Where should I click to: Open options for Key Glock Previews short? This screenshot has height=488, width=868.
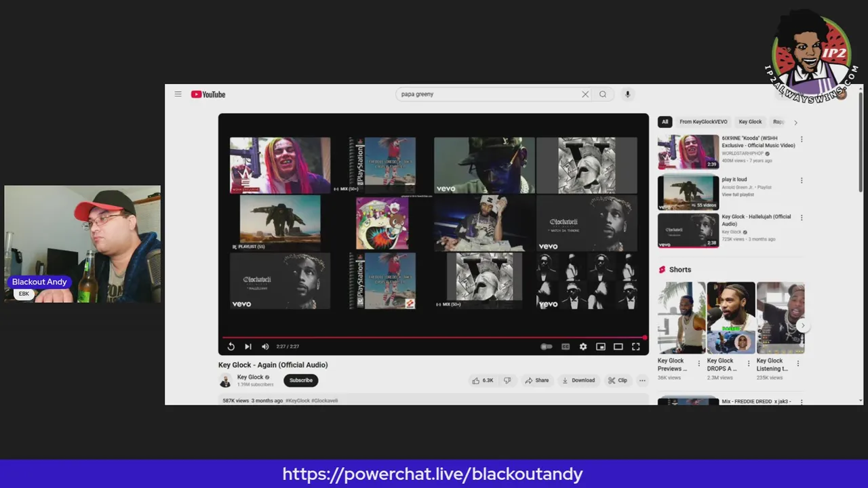(699, 363)
